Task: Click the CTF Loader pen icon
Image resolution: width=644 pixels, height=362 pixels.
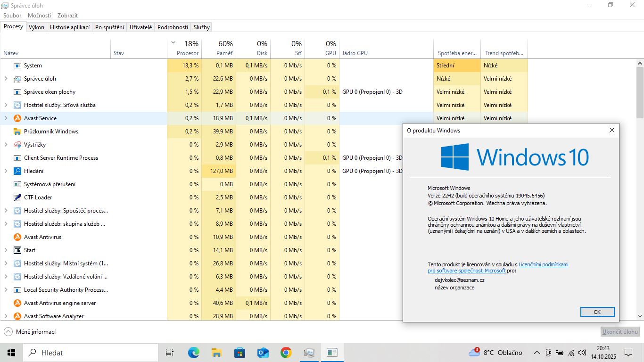Action: pos(17,197)
